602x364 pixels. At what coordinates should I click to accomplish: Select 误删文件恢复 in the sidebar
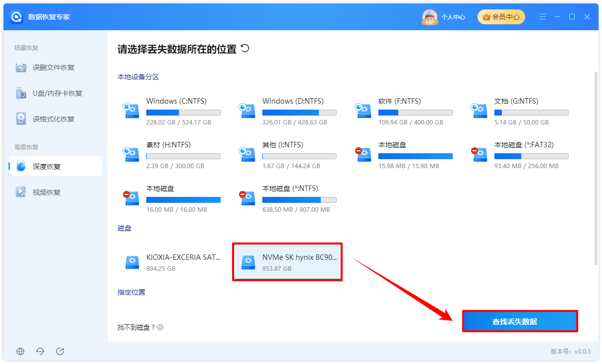click(56, 67)
